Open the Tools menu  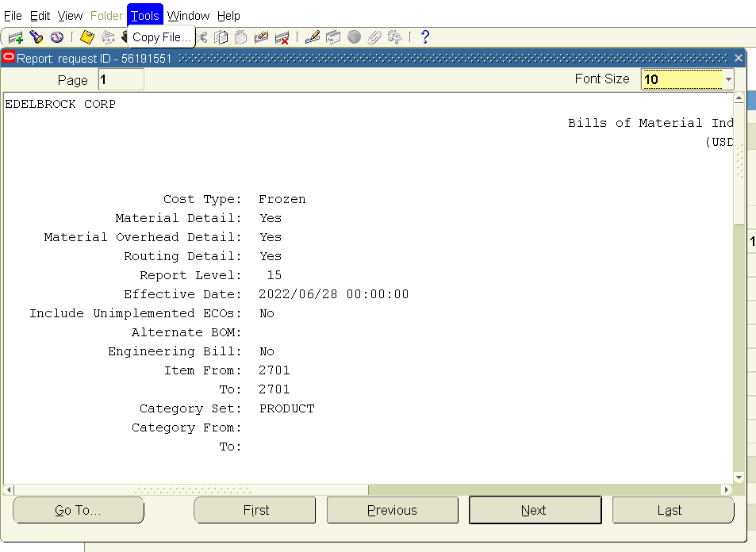(x=145, y=16)
